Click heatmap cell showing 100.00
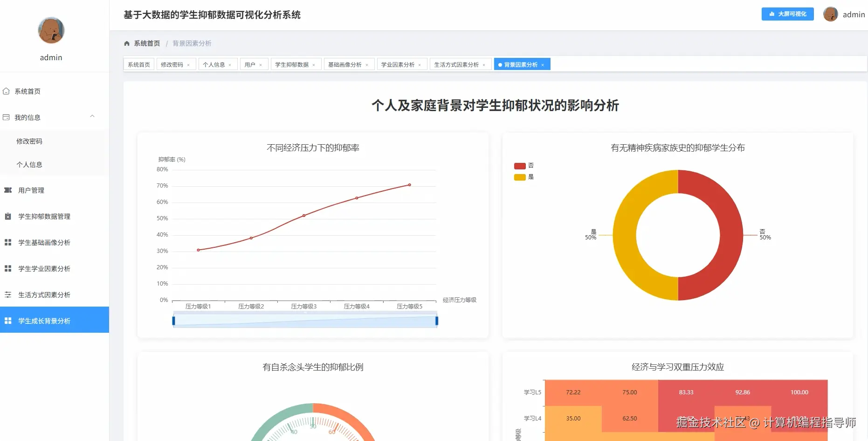 click(799, 392)
